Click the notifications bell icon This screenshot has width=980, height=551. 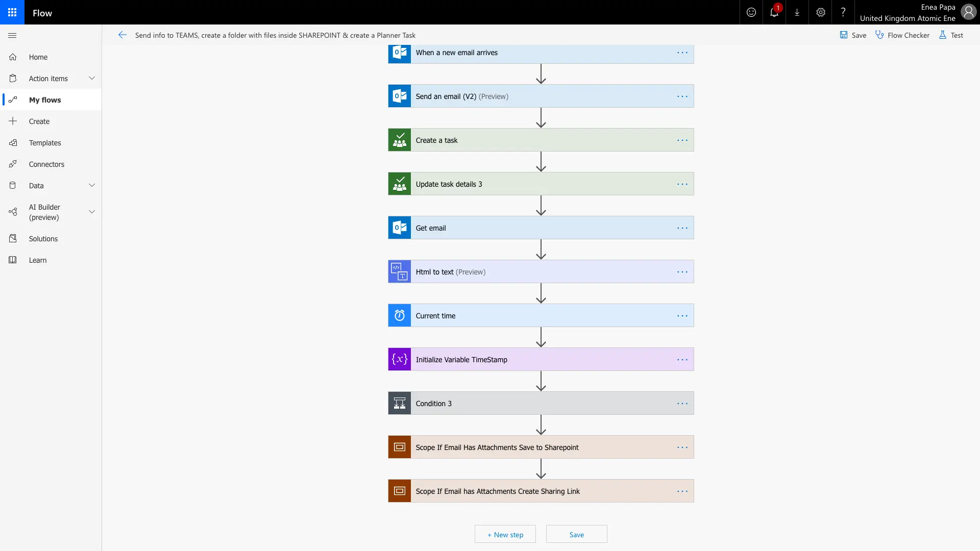(x=774, y=12)
